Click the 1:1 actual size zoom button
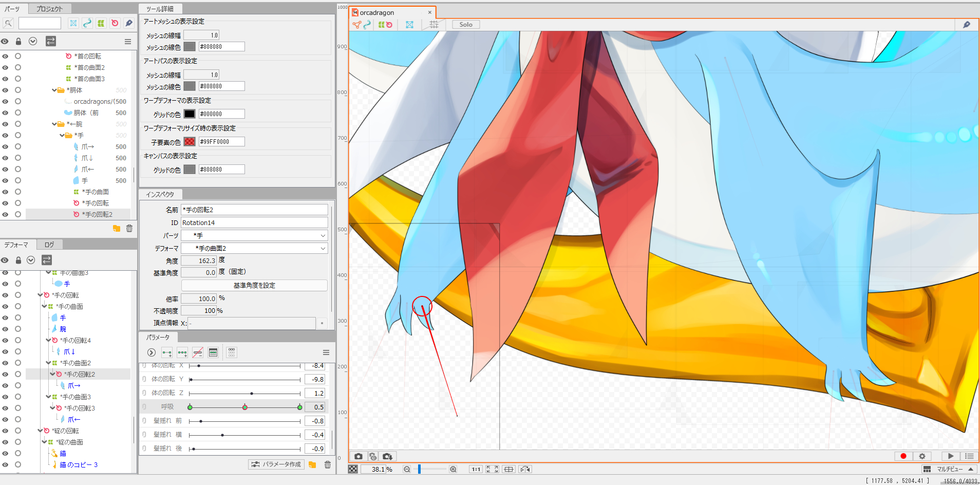This screenshot has width=980, height=485. [476, 469]
